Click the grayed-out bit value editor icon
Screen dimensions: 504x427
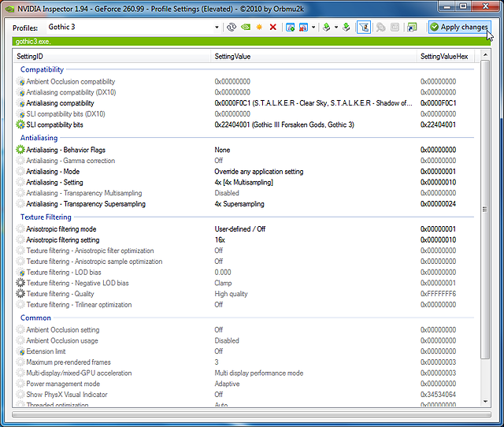395,28
